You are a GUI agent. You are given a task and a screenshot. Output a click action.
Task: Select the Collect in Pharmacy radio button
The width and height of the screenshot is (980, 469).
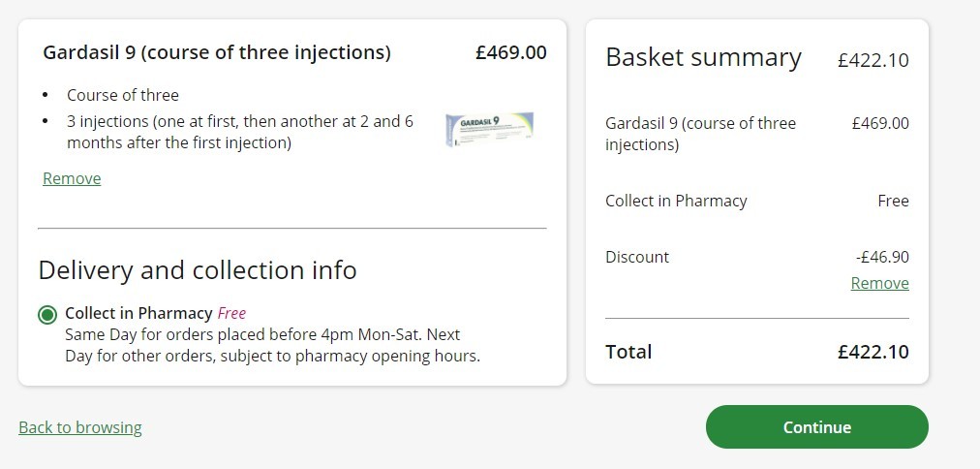(47, 315)
